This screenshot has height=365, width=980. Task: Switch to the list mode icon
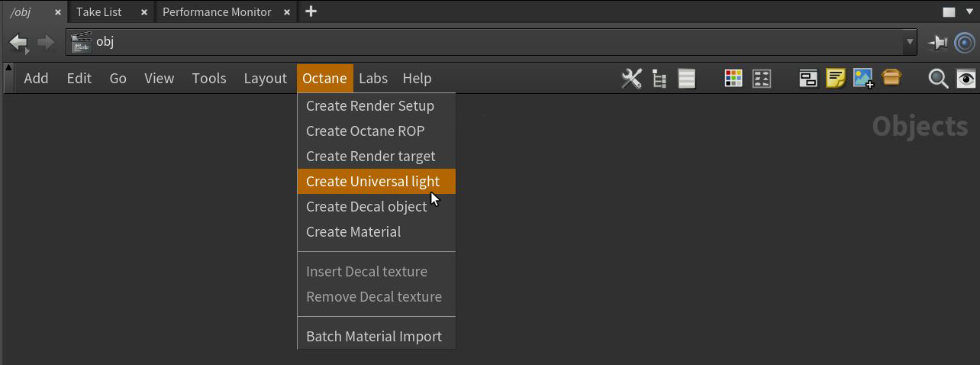click(x=687, y=79)
